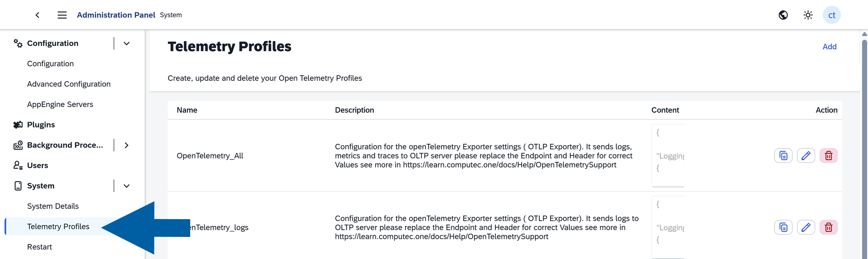
Task: Click the OpenTelemetry_logs description text
Action: coord(487,227)
